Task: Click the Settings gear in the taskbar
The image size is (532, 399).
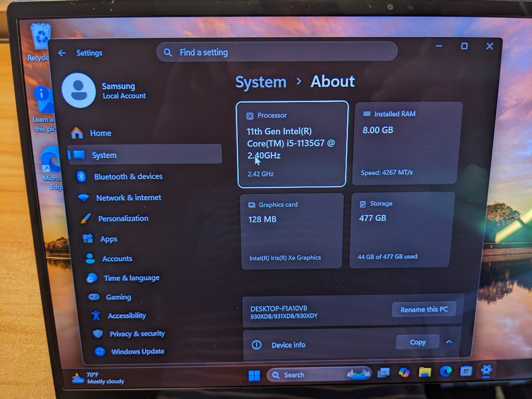Action: coord(486,370)
